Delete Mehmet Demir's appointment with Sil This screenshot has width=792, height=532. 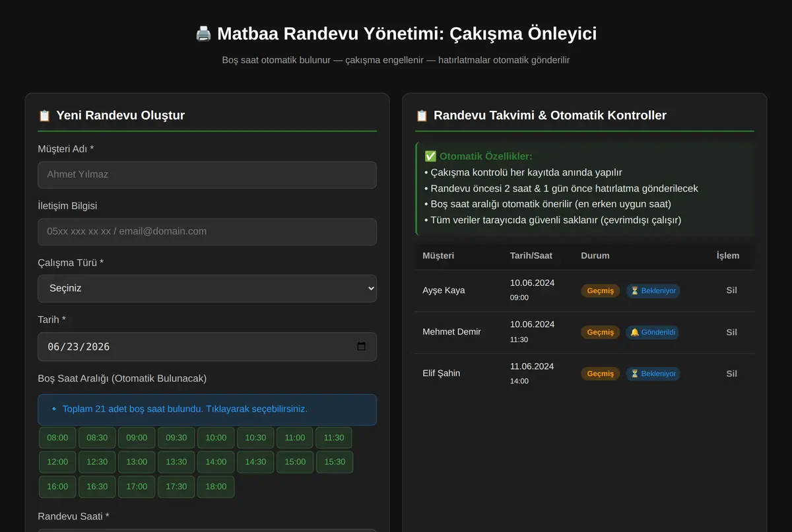pyautogui.click(x=731, y=332)
